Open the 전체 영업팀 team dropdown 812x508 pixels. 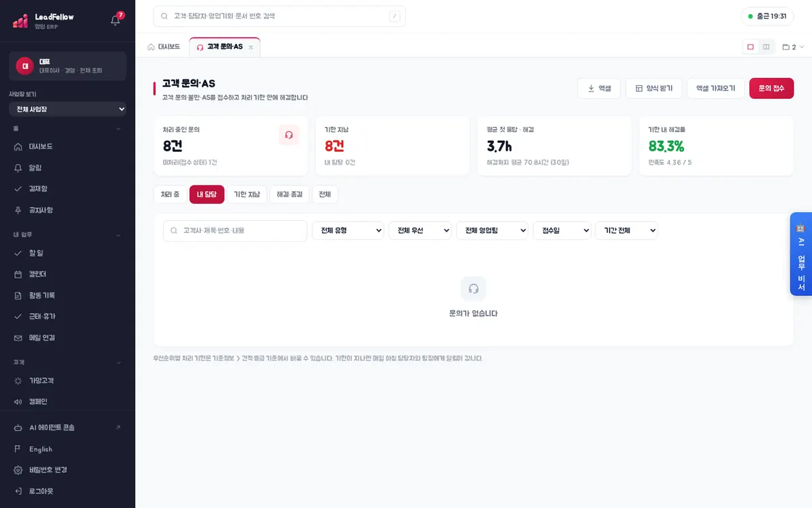tap(492, 230)
